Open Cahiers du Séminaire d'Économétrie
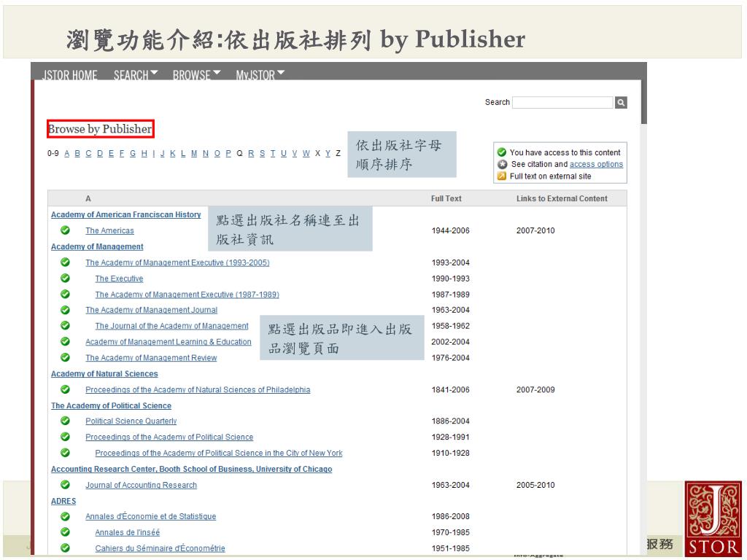 click(x=160, y=548)
